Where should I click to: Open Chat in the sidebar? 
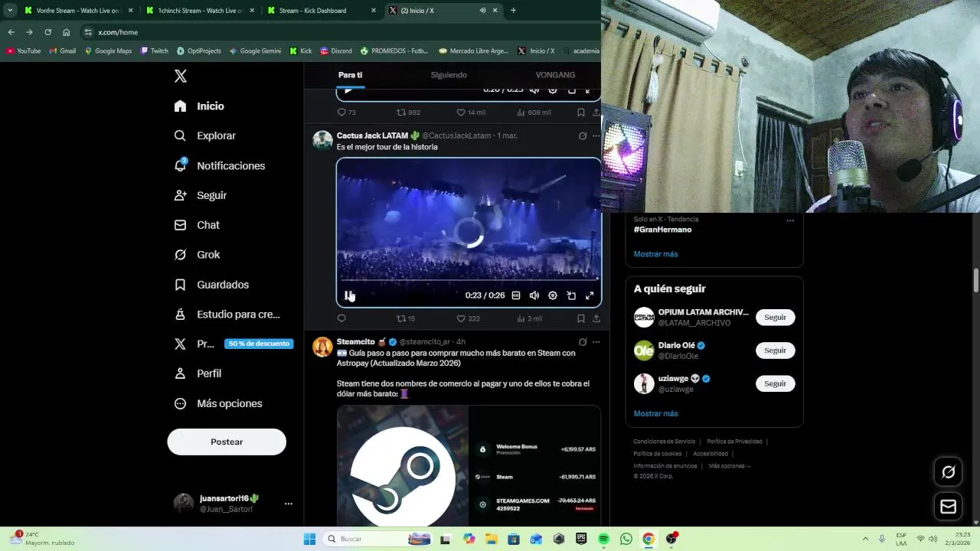[197, 225]
